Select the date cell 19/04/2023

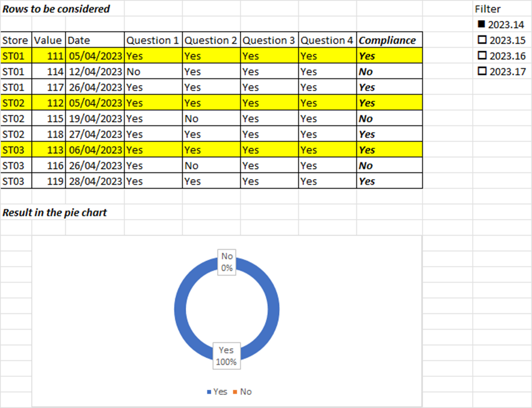(95, 118)
